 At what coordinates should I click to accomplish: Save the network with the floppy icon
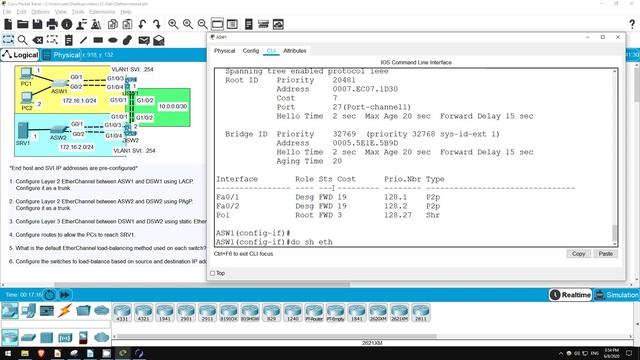[x=37, y=24]
